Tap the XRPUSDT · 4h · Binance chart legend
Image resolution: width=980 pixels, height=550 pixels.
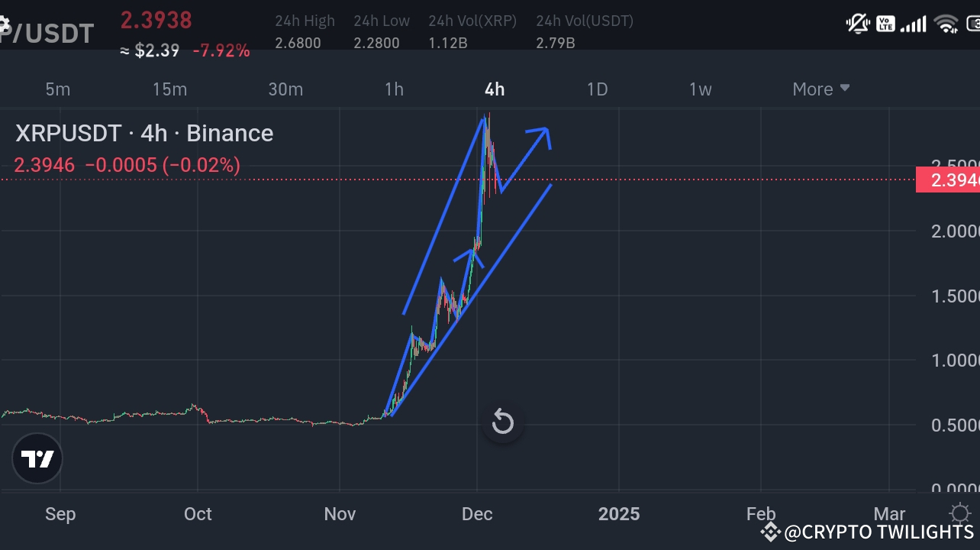coord(143,133)
